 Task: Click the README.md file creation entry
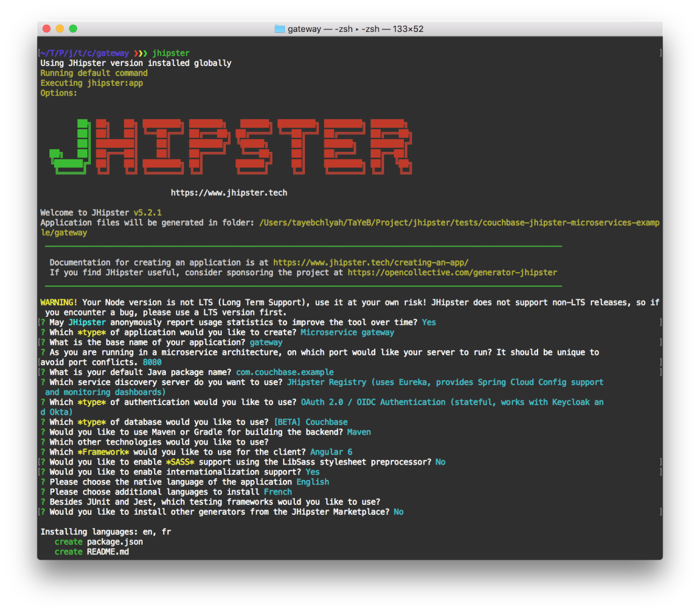108,551
